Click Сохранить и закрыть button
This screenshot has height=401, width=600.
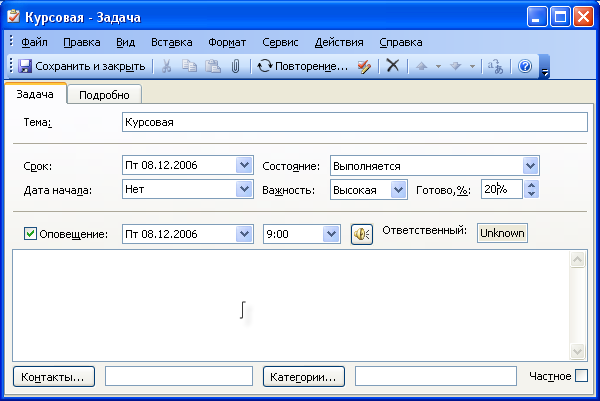coord(82,66)
